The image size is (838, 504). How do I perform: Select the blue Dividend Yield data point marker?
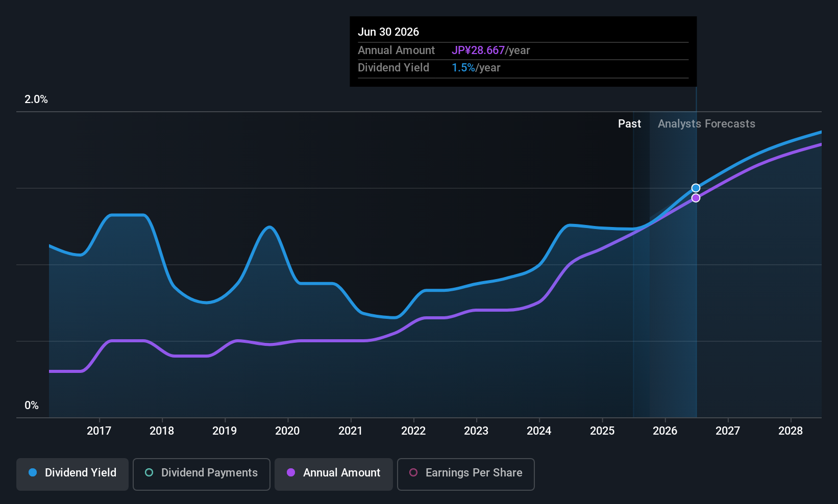pyautogui.click(x=696, y=188)
